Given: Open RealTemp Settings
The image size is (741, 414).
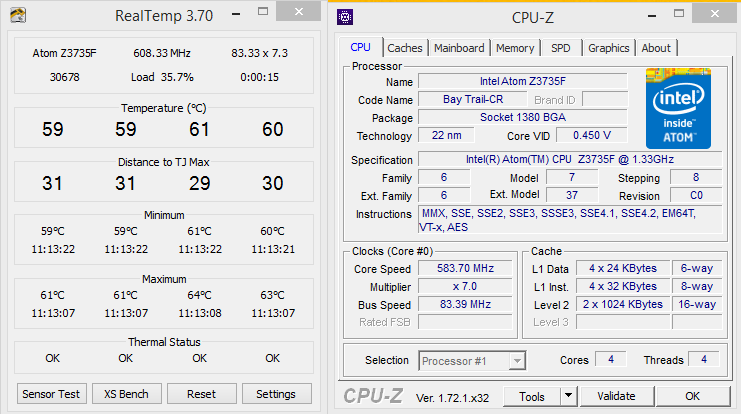Looking at the screenshot, I should [276, 394].
